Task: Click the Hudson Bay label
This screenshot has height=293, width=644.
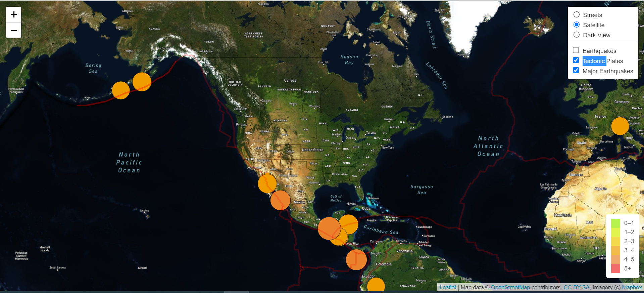Action: click(349, 59)
